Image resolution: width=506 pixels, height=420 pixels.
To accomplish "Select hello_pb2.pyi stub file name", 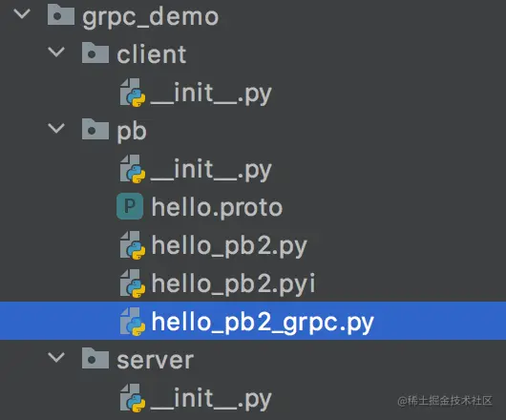I will 234,284.
